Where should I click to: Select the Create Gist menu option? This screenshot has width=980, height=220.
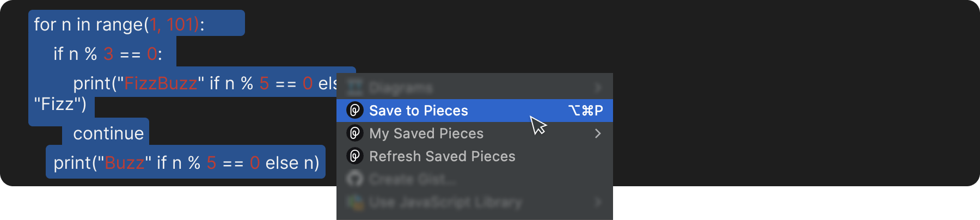[x=412, y=179]
